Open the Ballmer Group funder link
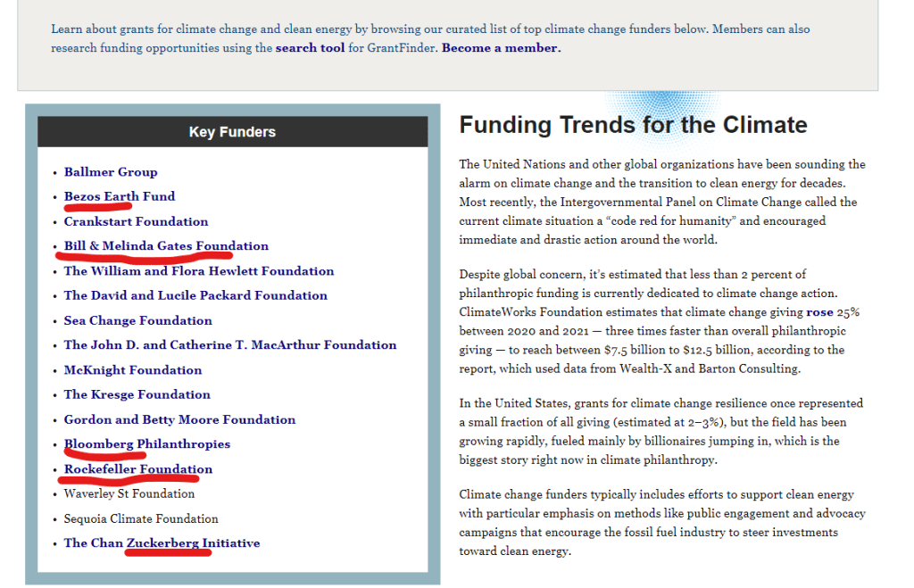Viewport: 914px width, 588px height. 111,172
